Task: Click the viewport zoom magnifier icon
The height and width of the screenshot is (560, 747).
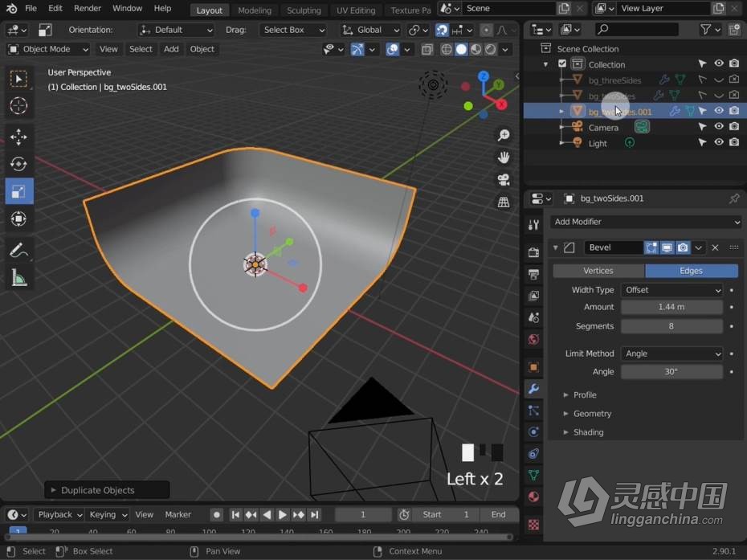Action: click(x=504, y=135)
